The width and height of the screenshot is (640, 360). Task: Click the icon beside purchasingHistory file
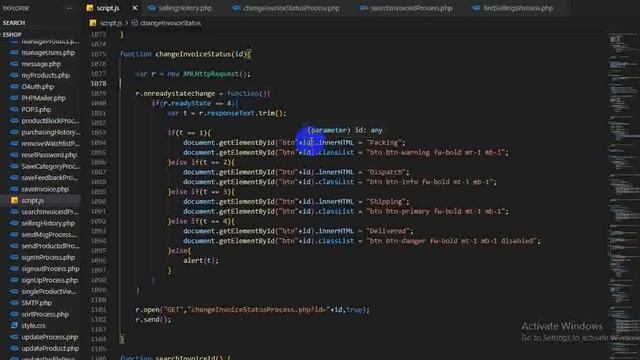tap(14, 132)
